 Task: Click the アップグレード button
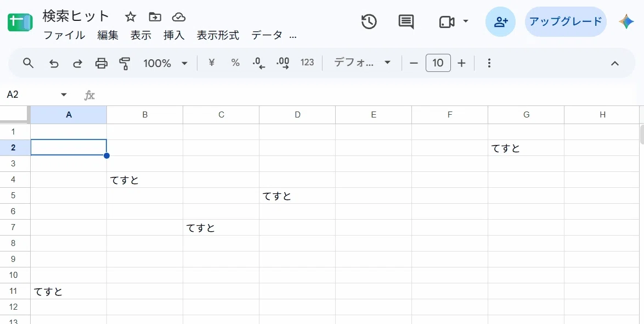click(566, 22)
